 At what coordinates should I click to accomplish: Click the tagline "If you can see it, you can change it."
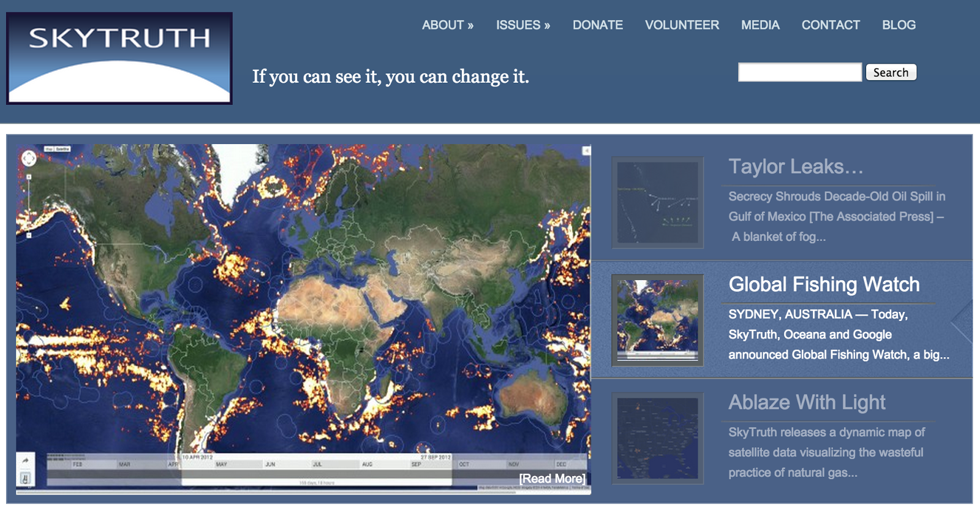391,77
